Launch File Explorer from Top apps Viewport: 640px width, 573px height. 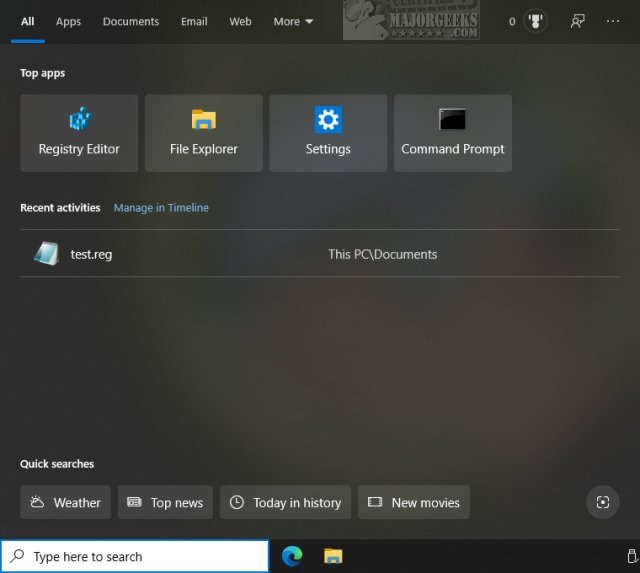(204, 133)
